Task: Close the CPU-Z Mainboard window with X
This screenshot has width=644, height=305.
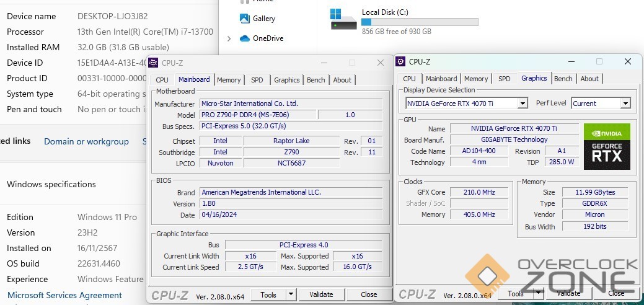Action: 381,63
